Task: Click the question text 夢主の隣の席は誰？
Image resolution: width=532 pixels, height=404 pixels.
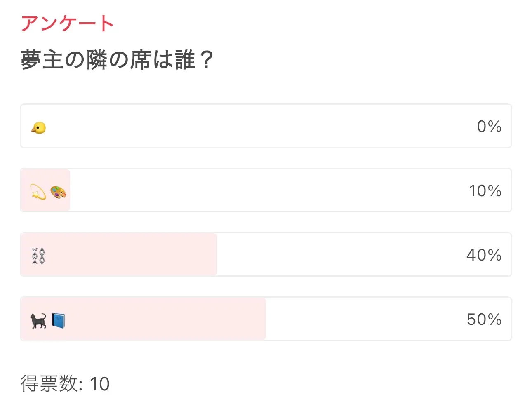Action: pos(117,60)
